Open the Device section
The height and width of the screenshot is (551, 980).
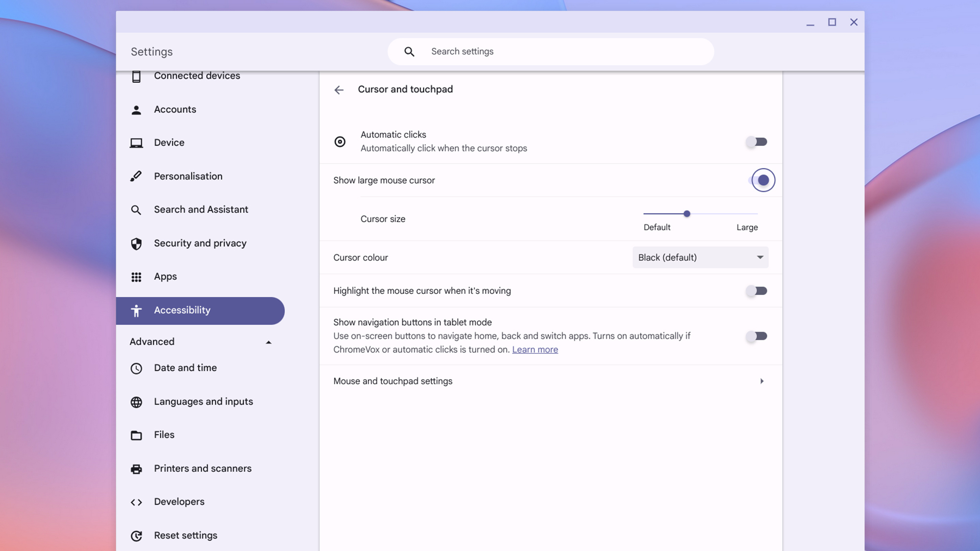(169, 143)
